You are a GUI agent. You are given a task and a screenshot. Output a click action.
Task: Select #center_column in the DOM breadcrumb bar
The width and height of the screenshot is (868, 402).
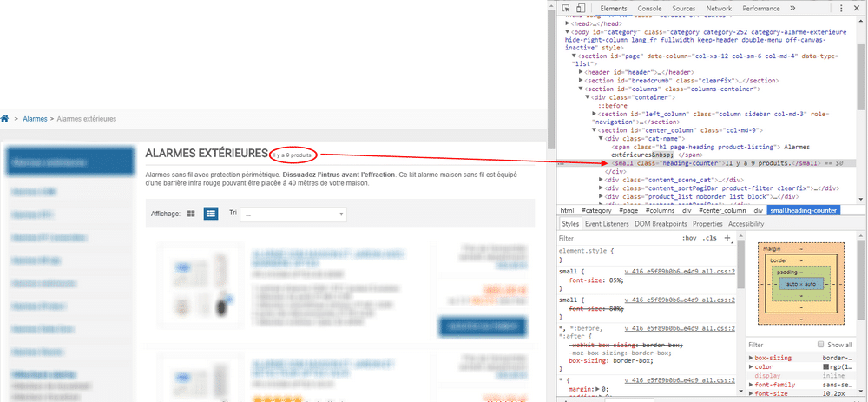pyautogui.click(x=722, y=210)
